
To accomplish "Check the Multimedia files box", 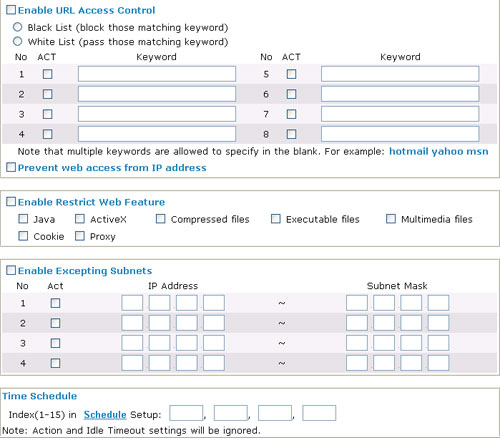I will [391, 219].
